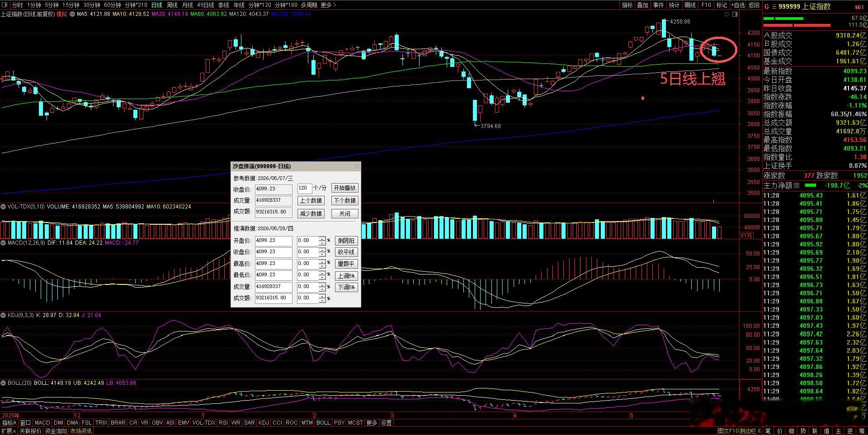Image resolution: width=868 pixels, height=435 pixels.
Task: Collapse sidebar via 侧边栏《 button
Action: click(750, 431)
